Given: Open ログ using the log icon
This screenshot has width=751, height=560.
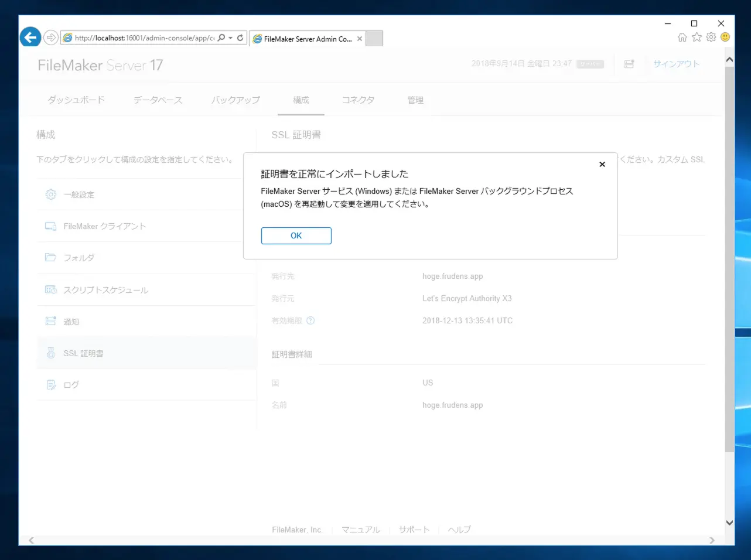Looking at the screenshot, I should pos(52,384).
